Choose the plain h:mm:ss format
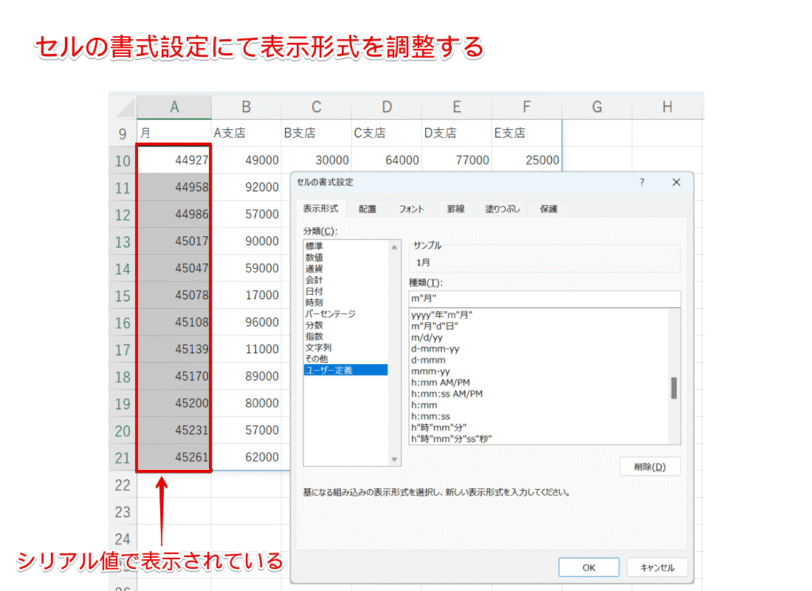This screenshot has height=591, width=812. tap(539, 416)
